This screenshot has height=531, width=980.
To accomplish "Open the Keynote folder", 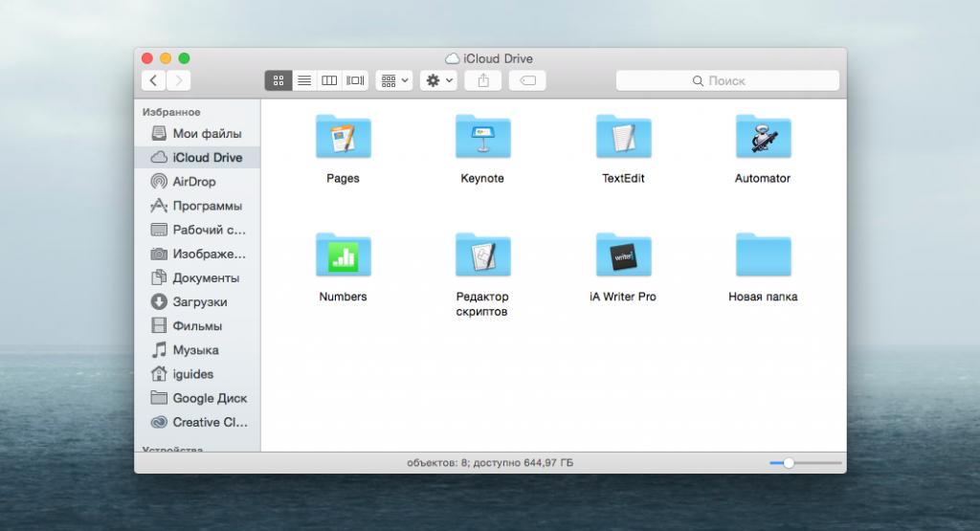I will tap(482, 136).
